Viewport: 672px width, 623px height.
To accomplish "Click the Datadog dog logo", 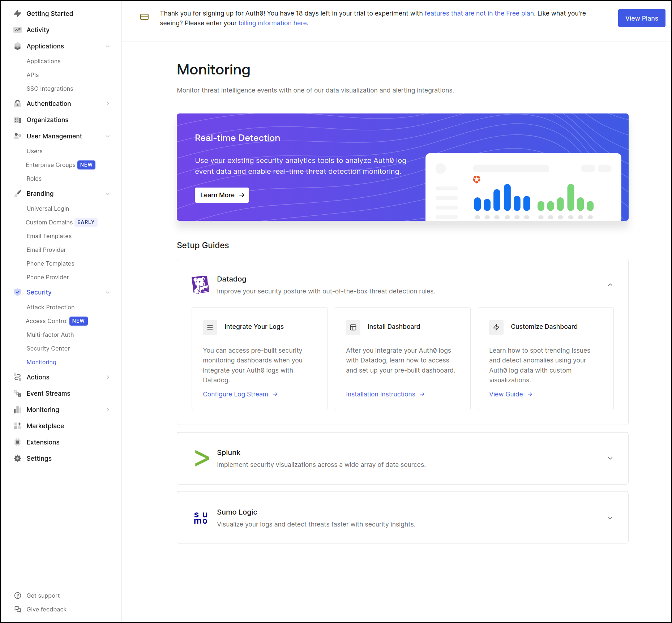I will click(x=200, y=285).
